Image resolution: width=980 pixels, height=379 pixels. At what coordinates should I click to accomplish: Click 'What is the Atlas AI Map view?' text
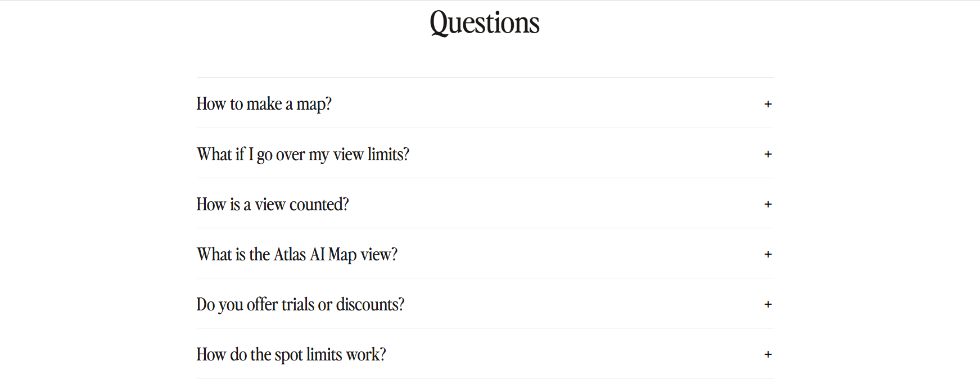coord(297,254)
